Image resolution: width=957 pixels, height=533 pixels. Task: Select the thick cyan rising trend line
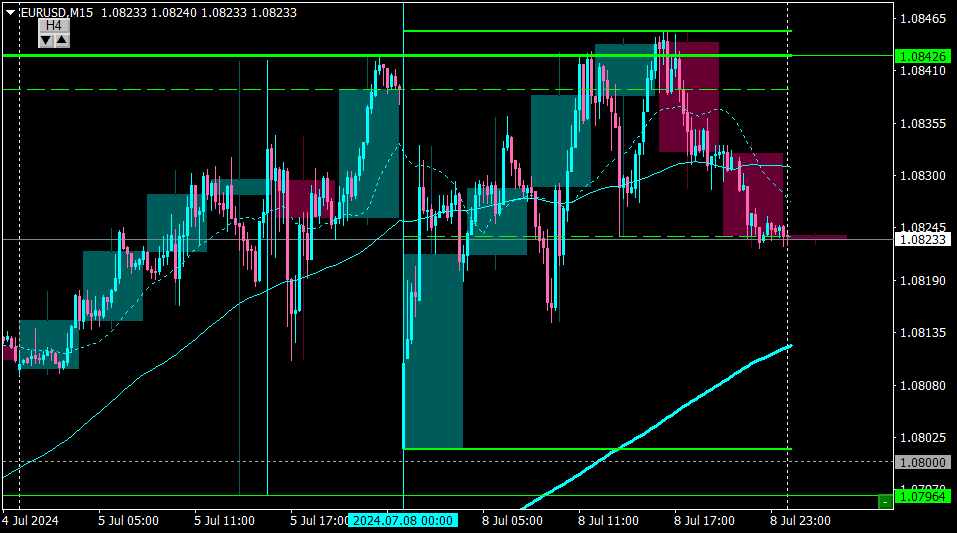click(656, 427)
